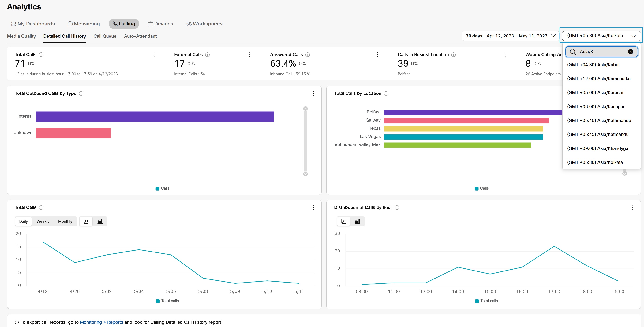Click the yellow Texas location bar
644x327 pixels.
coord(463,129)
